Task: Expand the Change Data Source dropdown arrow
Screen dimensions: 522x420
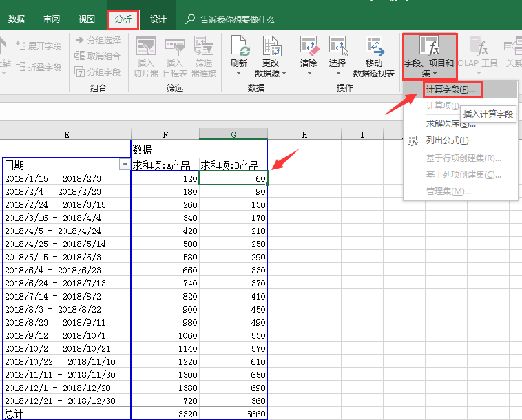Action: [284, 73]
